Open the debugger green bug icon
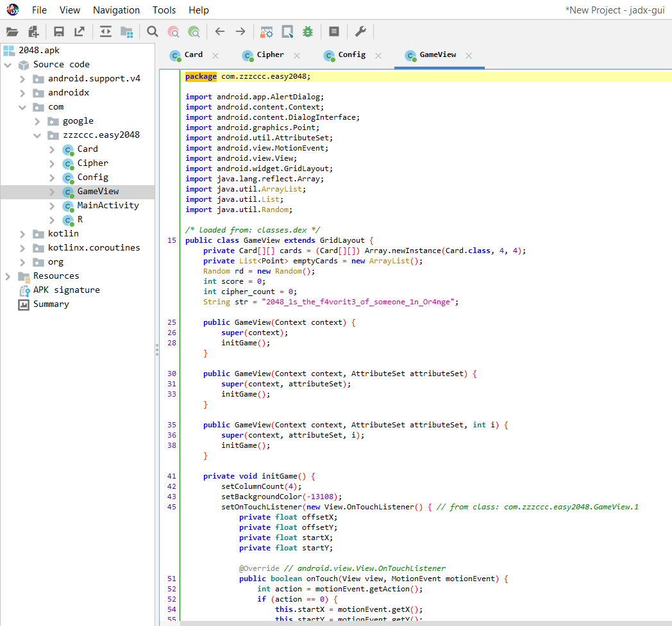Screen dimensions: 672x626 308,31
